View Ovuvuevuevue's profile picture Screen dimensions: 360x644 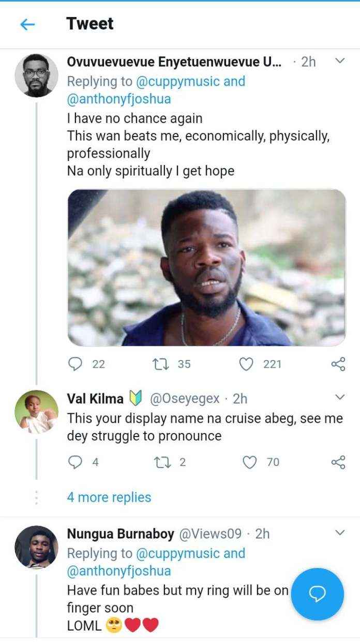[x=36, y=76]
